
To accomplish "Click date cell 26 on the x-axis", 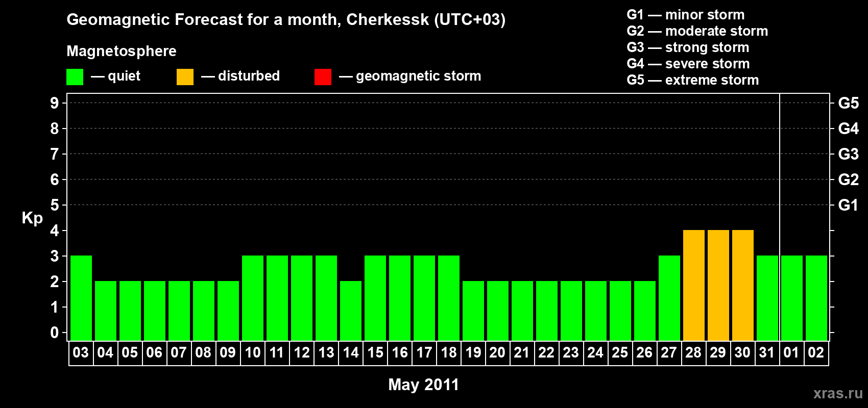I will tap(645, 353).
